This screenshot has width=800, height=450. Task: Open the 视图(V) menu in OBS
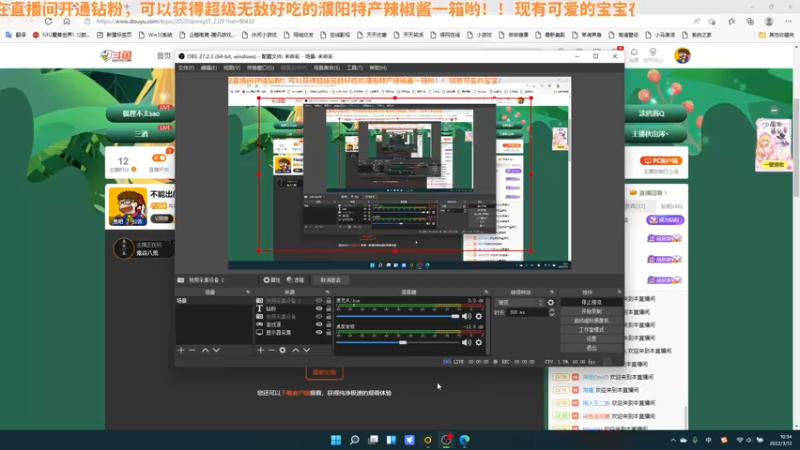click(232, 68)
